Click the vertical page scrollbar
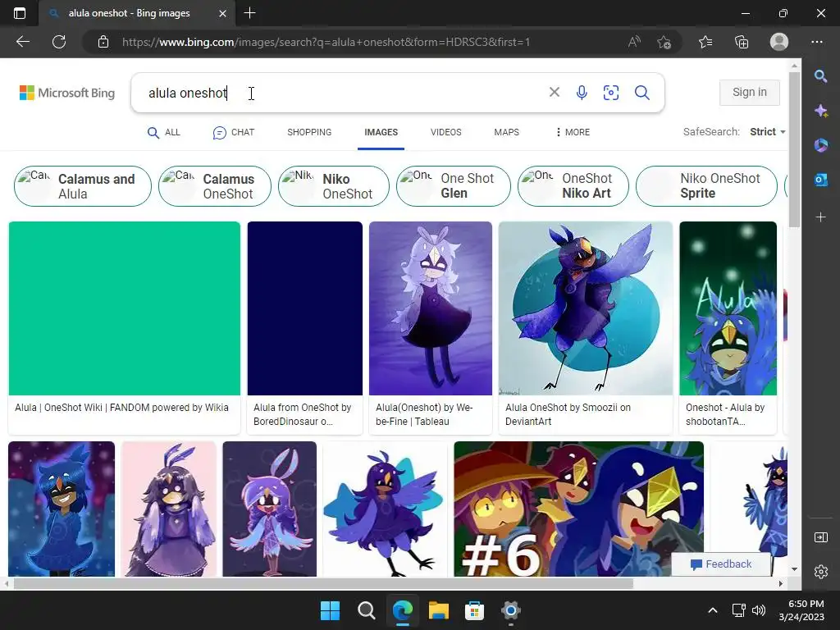 [794, 149]
